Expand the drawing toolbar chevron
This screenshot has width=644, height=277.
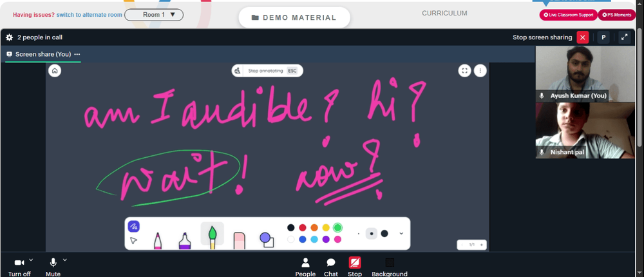[401, 233]
